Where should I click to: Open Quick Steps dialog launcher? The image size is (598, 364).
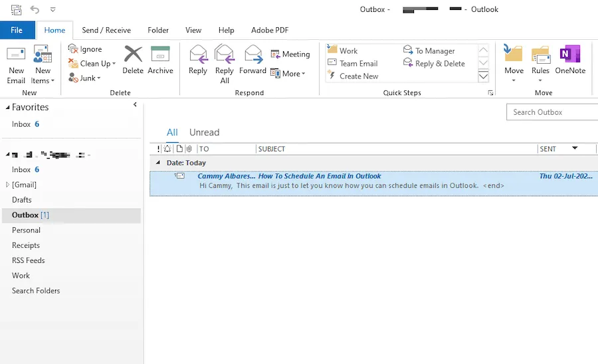click(x=490, y=92)
